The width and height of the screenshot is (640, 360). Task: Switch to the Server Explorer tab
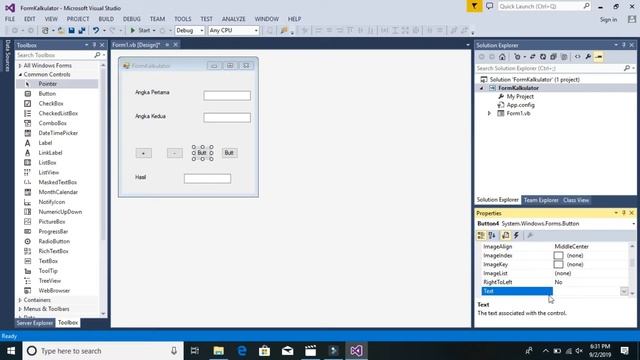(35, 323)
